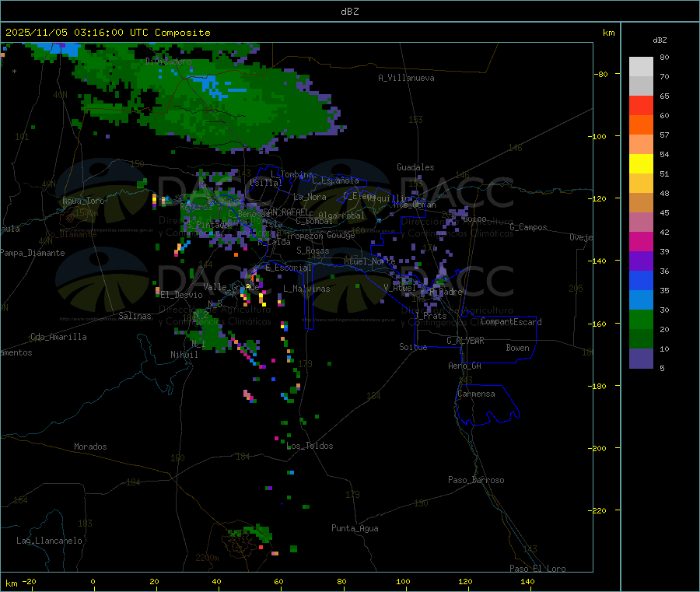Click the 2025/11/05 03:16:00 UTC Composite timestamp
Image resolution: width=700 pixels, height=592 pixels.
point(107,33)
